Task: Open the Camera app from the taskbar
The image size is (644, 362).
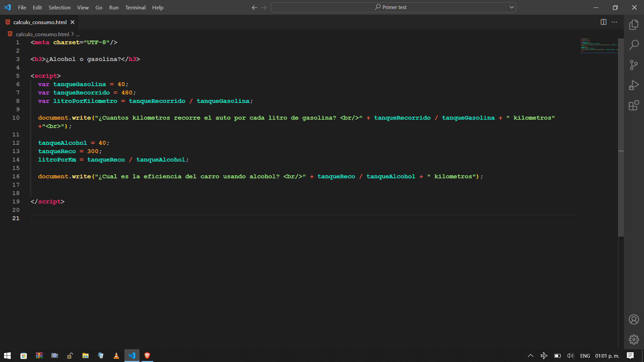Action: [x=55, y=356]
